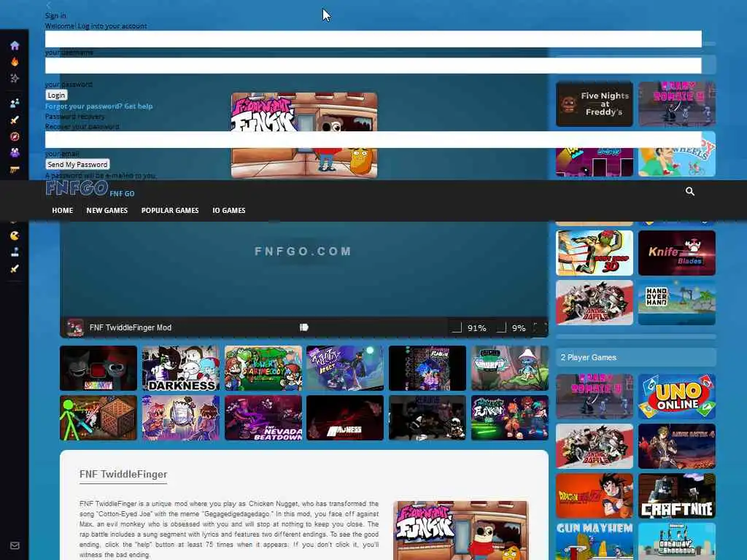Open the DARKNESS mod thumbnail
This screenshot has height=560, width=747.
181,368
